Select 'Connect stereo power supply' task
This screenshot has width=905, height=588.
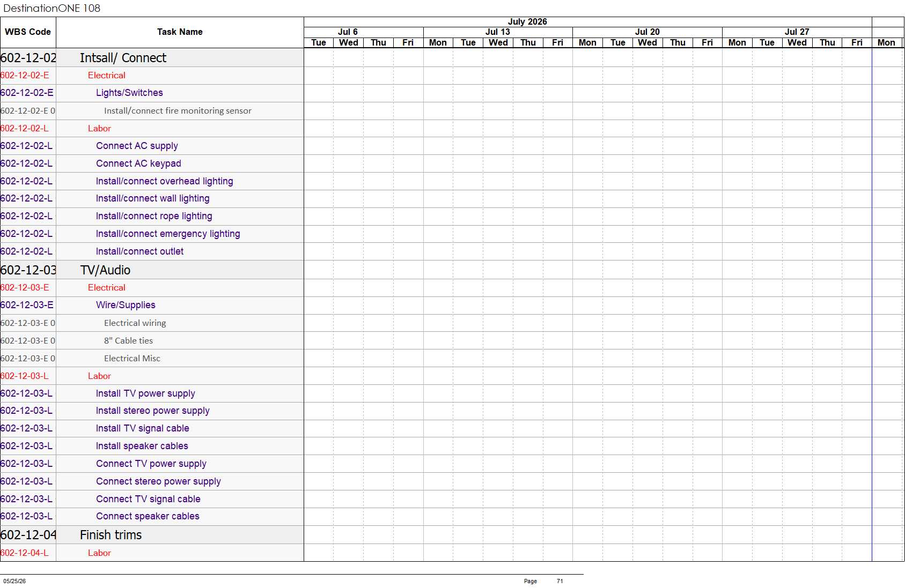pos(158,481)
